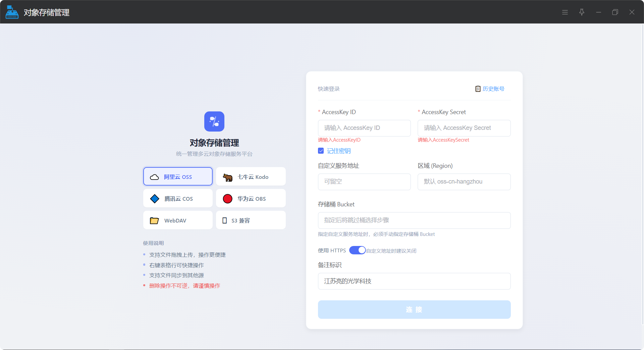This screenshot has width=644, height=350.
Task: Pin the window on top
Action: pyautogui.click(x=582, y=12)
